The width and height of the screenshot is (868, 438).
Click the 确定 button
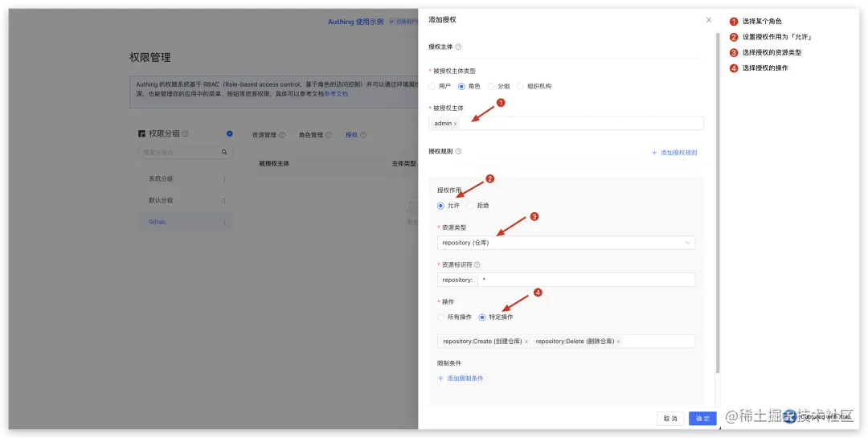coord(702,419)
